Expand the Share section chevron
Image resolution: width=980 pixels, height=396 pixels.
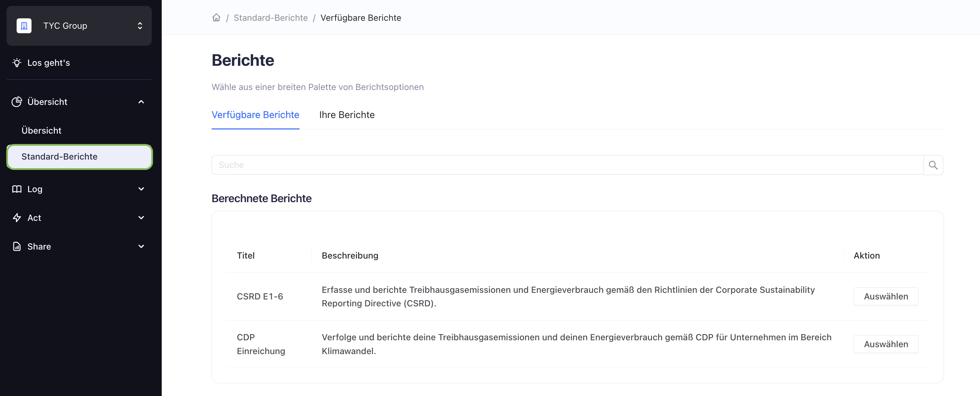[141, 246]
